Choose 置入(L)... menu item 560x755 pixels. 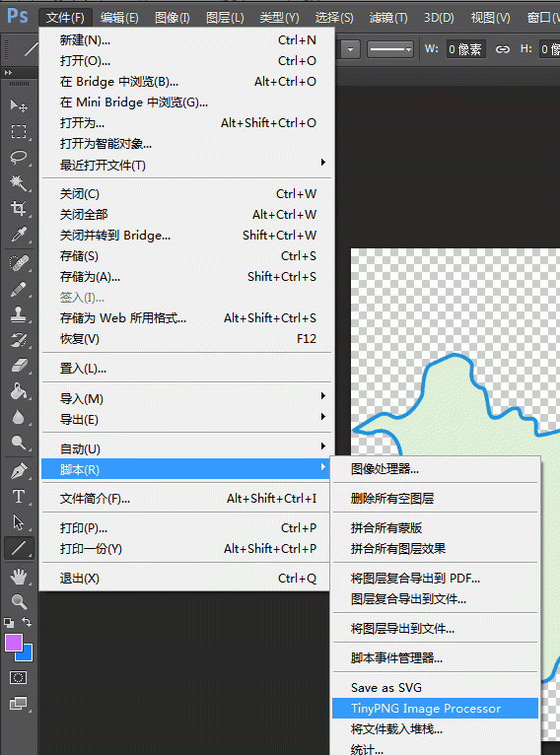pos(185,369)
